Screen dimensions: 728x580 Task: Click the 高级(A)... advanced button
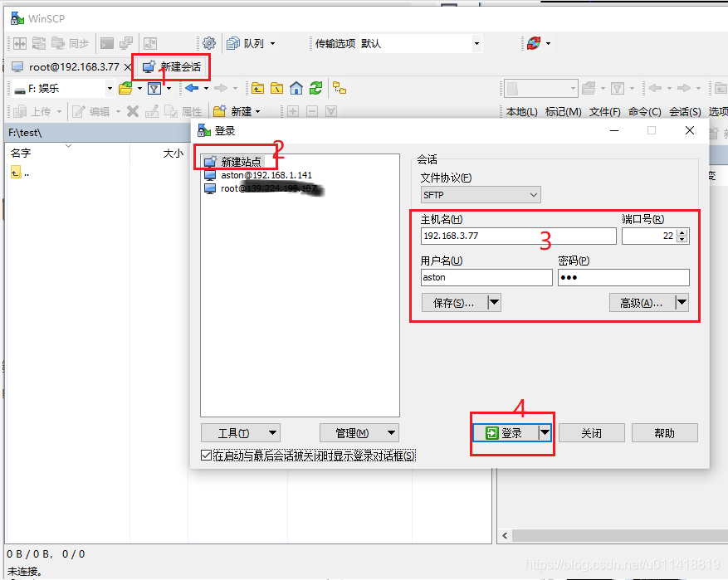(642, 303)
